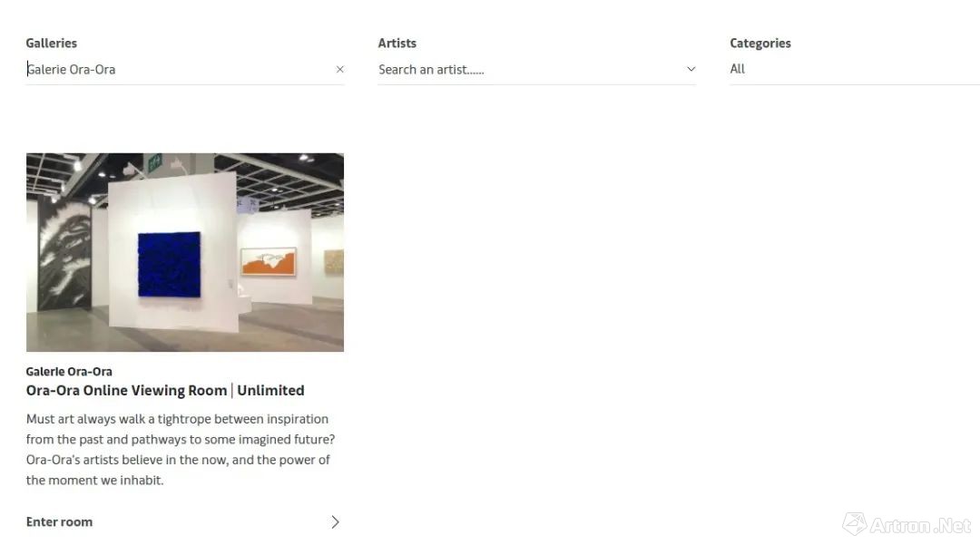Image resolution: width=980 pixels, height=545 pixels.
Task: Clear the Galerie Ora-Ora gallery filter
Action: (x=340, y=69)
